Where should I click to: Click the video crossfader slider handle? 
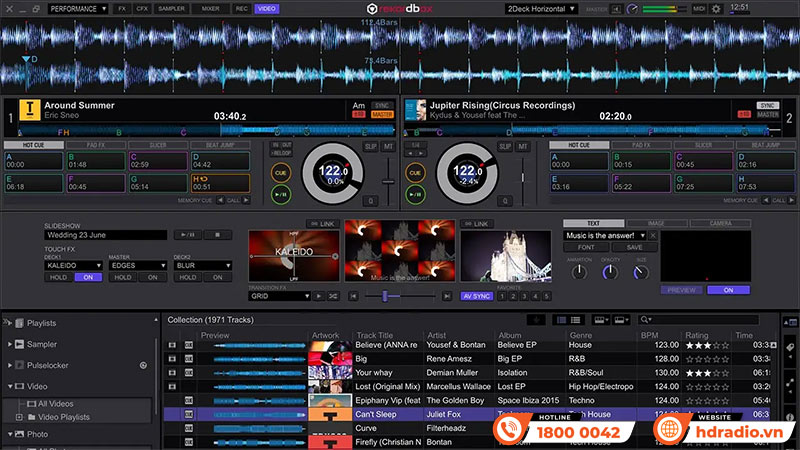384,296
